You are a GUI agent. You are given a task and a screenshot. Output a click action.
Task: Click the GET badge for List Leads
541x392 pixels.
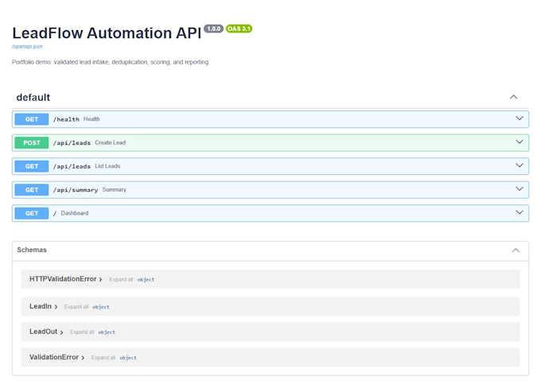(x=31, y=166)
